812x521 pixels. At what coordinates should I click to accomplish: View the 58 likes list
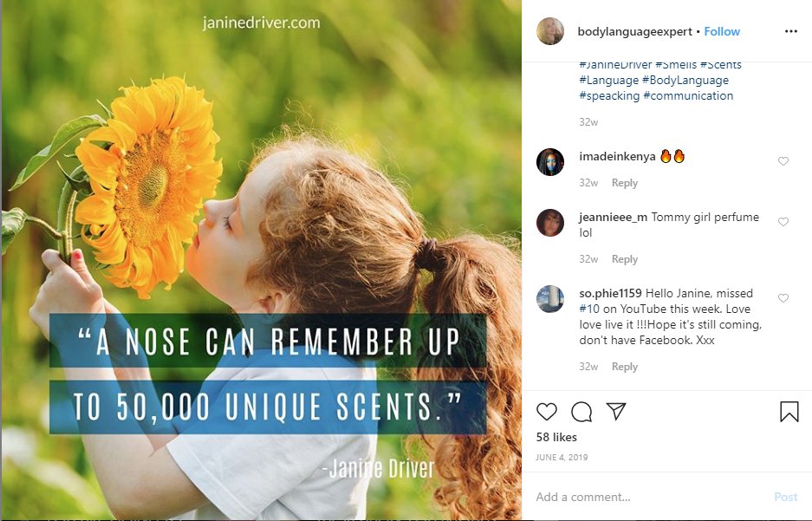click(556, 437)
